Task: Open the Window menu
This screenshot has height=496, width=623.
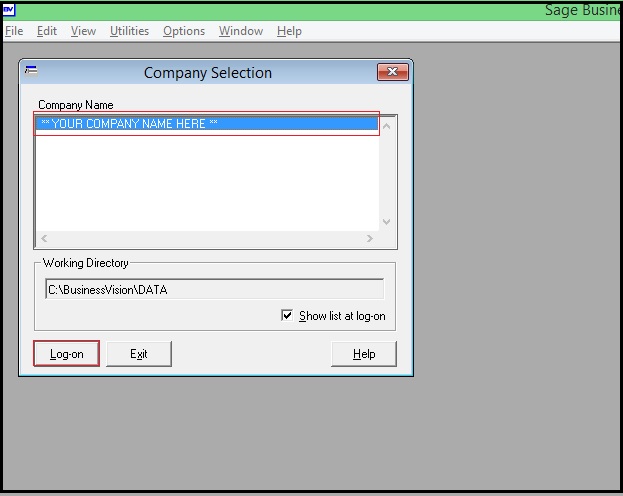Action: click(241, 31)
